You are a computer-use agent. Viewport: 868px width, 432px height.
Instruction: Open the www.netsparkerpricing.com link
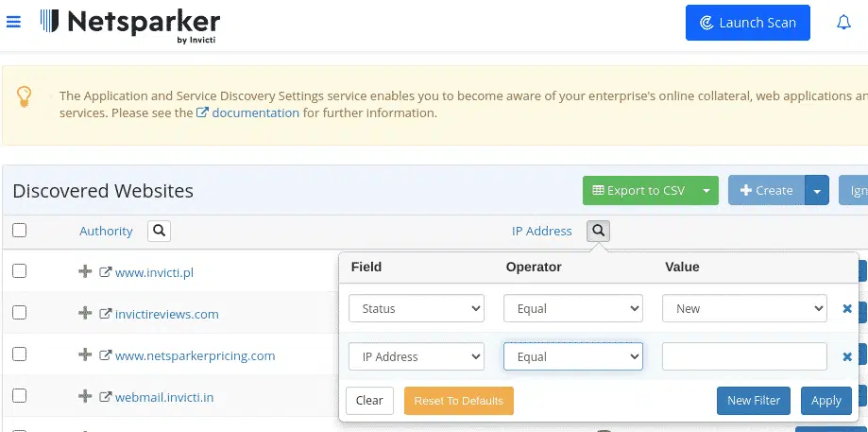coord(195,355)
